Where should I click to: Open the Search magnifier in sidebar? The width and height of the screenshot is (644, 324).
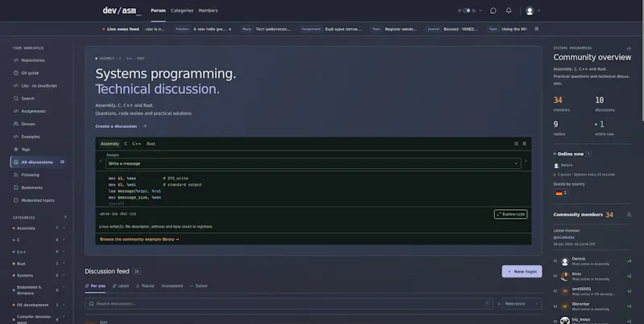pyautogui.click(x=16, y=98)
